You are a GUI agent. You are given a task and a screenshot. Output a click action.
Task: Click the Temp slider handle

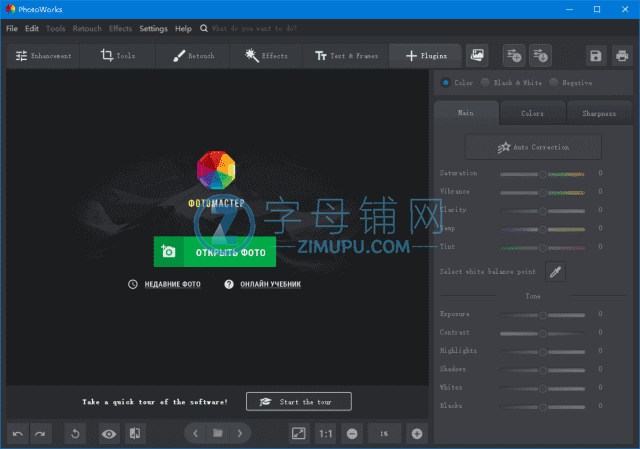coord(543,229)
